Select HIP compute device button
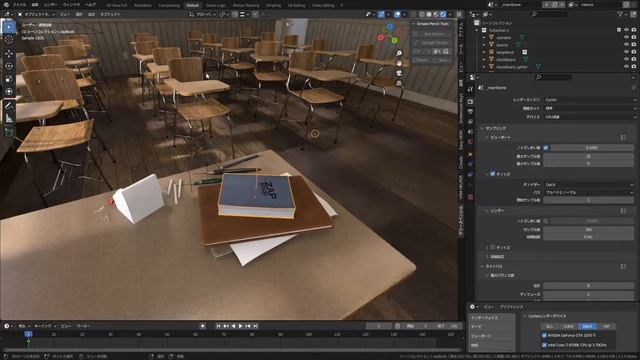 (x=607, y=327)
